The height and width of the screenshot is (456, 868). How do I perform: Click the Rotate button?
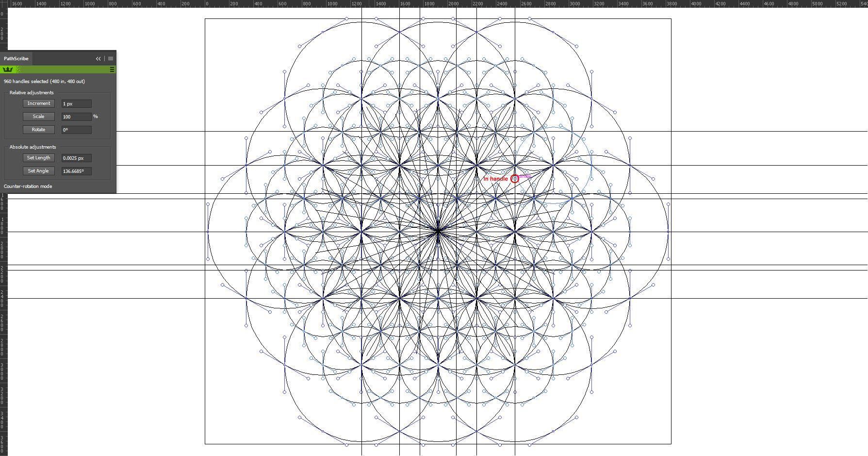(x=38, y=129)
